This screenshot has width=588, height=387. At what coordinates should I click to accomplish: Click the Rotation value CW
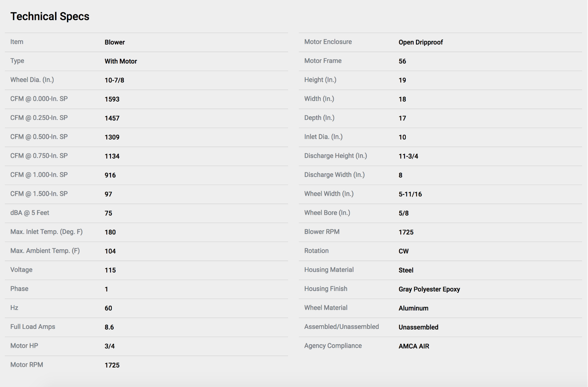coord(404,251)
